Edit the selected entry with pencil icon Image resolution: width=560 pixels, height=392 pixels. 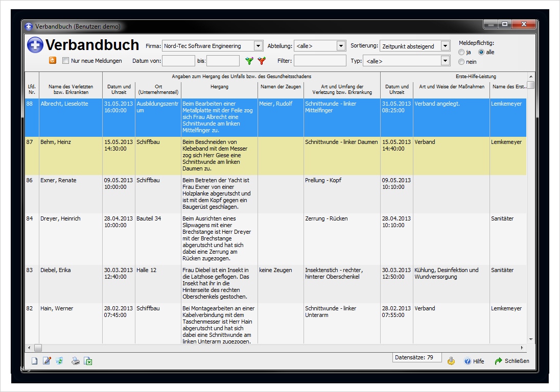47,361
